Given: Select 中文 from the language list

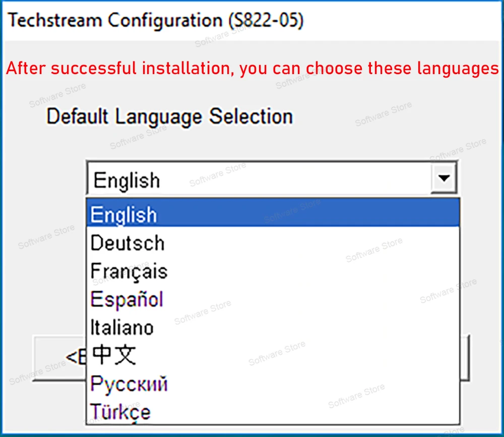Looking at the screenshot, I should click(x=273, y=355).
